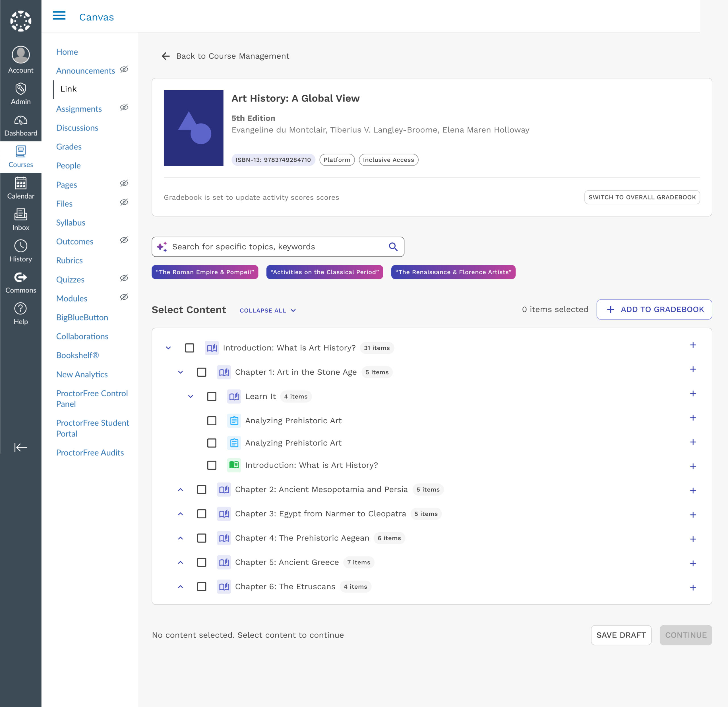Viewport: 728px width, 707px height.
Task: Check Chapter 6: The Etruscans box
Action: (x=202, y=587)
